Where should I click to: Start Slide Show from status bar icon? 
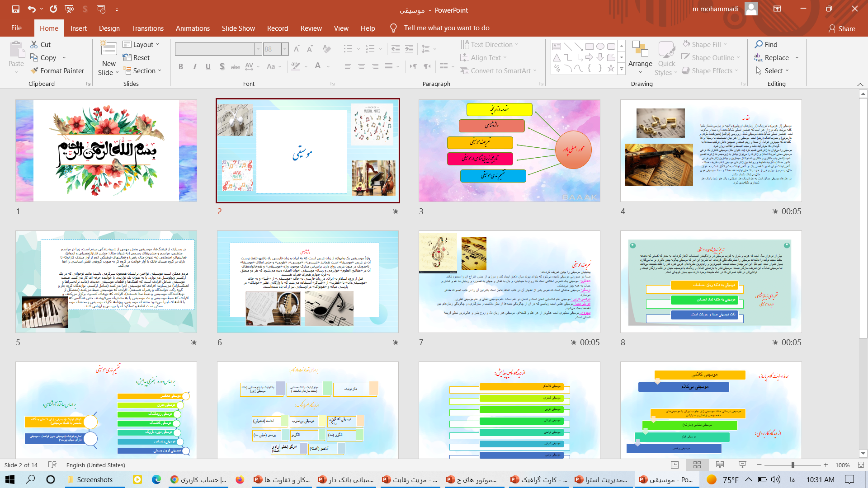pos(742,465)
